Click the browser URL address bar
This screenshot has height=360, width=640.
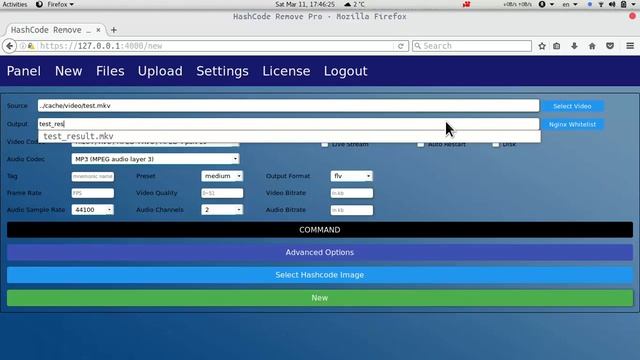[212, 46]
